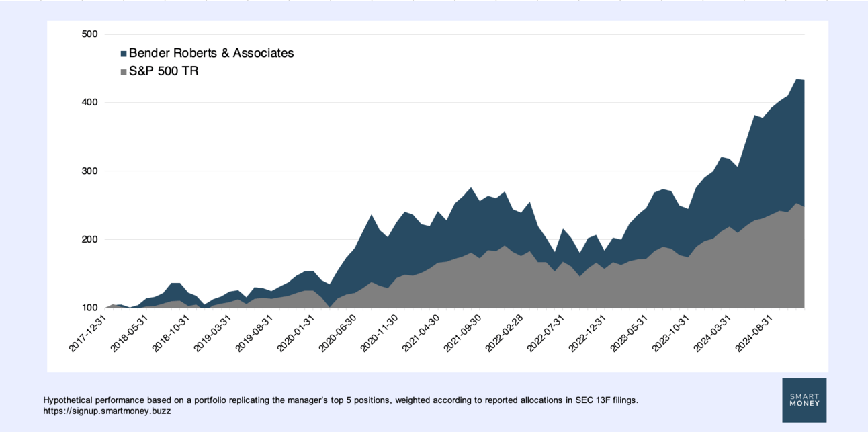Click the 2022-12-31 date label

tap(587, 333)
